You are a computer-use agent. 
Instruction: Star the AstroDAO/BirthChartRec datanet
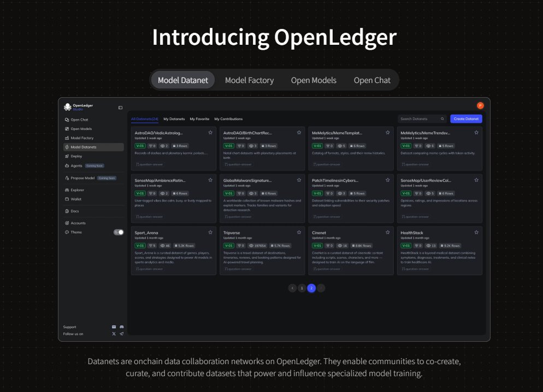pyautogui.click(x=299, y=133)
